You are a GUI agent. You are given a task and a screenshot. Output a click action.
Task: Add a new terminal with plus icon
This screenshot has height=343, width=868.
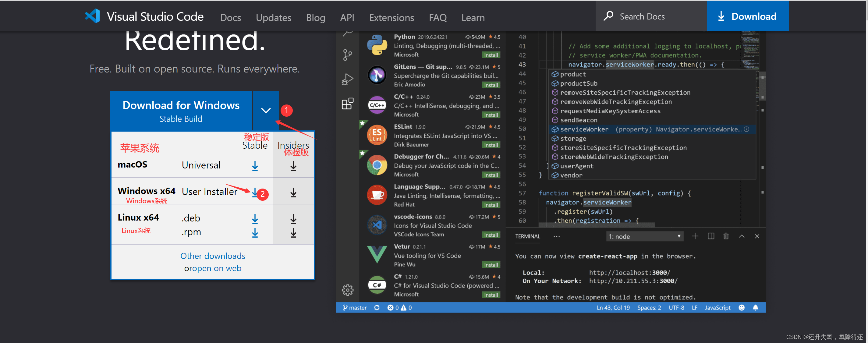695,236
